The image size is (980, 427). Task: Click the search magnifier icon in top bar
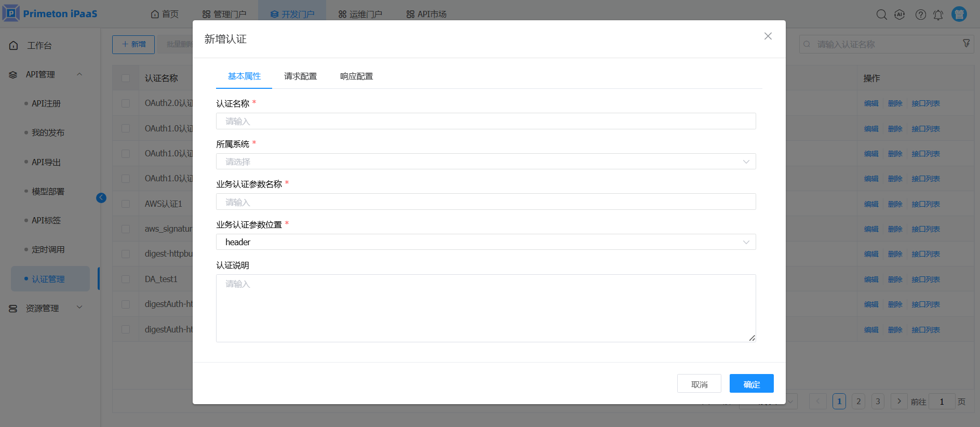tap(881, 15)
